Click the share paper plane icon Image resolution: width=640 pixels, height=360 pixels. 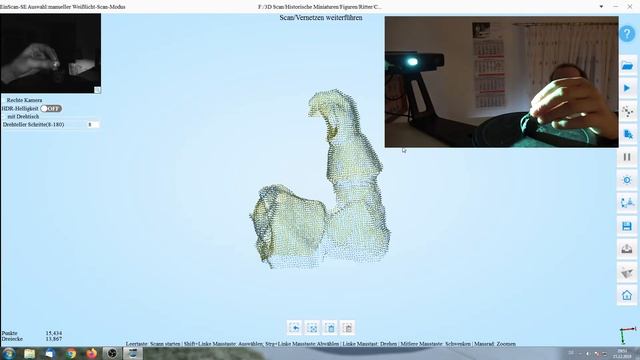click(627, 272)
